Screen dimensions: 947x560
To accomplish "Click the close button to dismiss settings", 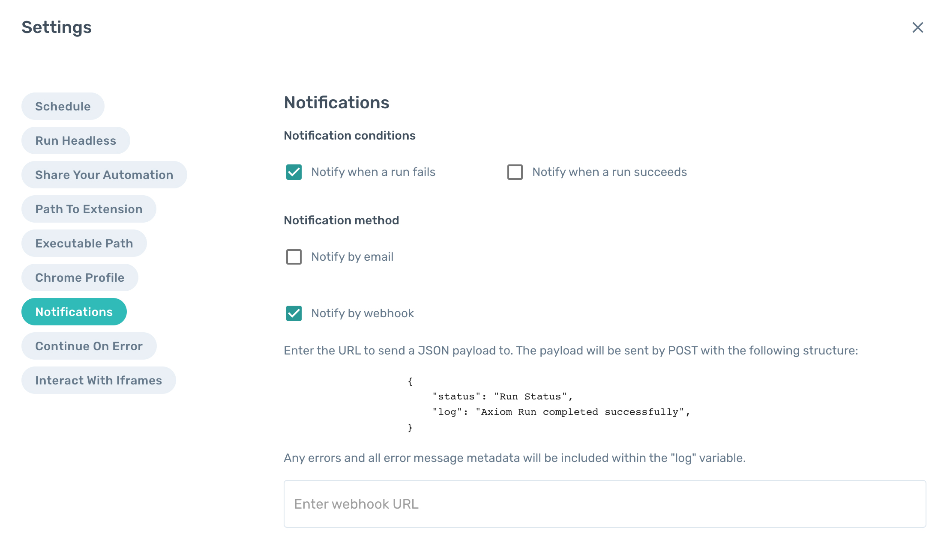I will pos(917,27).
